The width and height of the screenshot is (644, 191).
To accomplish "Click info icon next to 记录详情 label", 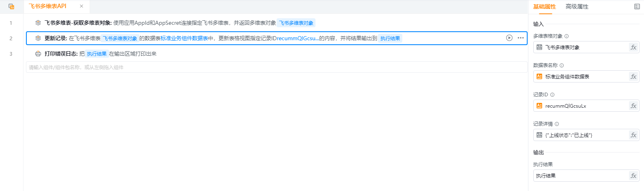I will 557,124.
